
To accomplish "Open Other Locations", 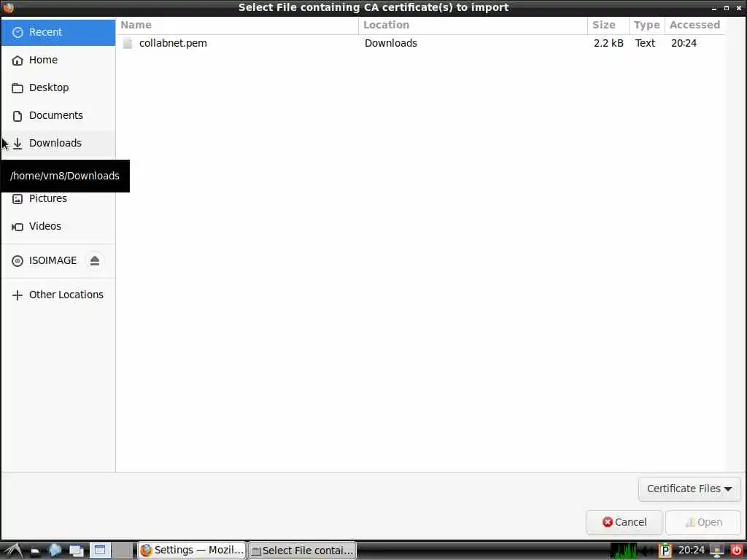I will click(58, 295).
